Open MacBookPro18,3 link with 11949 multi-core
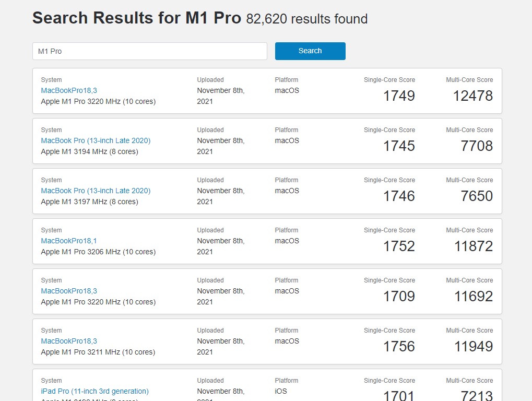 pyautogui.click(x=69, y=341)
